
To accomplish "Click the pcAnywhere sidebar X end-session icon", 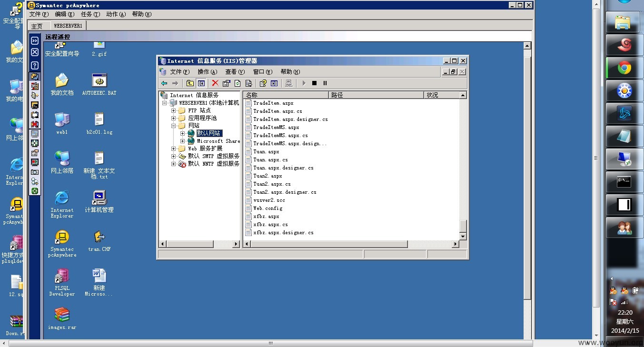I will (x=35, y=52).
